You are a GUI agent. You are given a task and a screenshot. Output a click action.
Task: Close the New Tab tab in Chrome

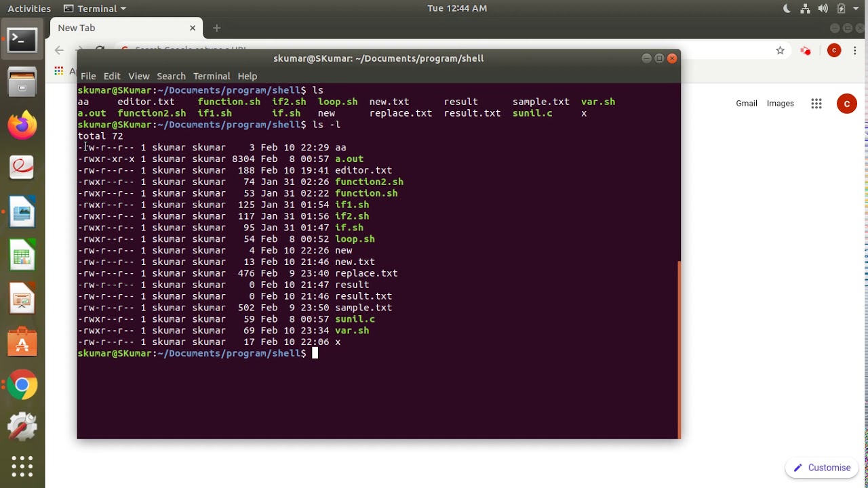point(193,28)
